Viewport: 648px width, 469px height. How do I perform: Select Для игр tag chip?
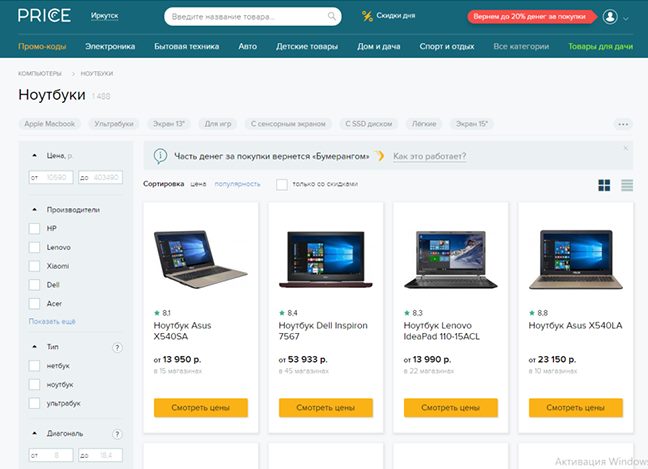pos(218,124)
